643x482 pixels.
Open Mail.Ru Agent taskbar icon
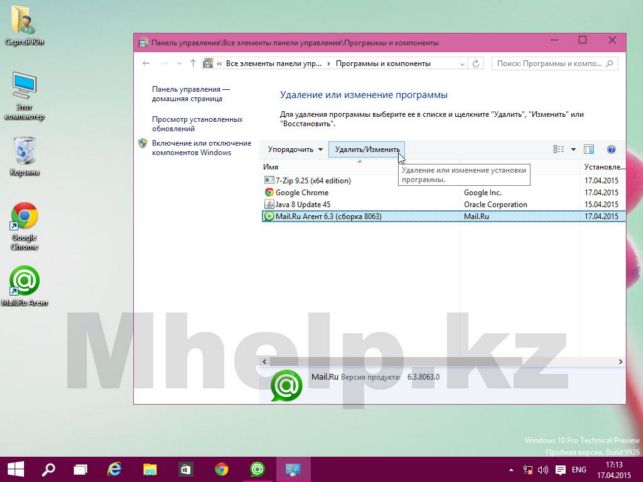point(257,469)
